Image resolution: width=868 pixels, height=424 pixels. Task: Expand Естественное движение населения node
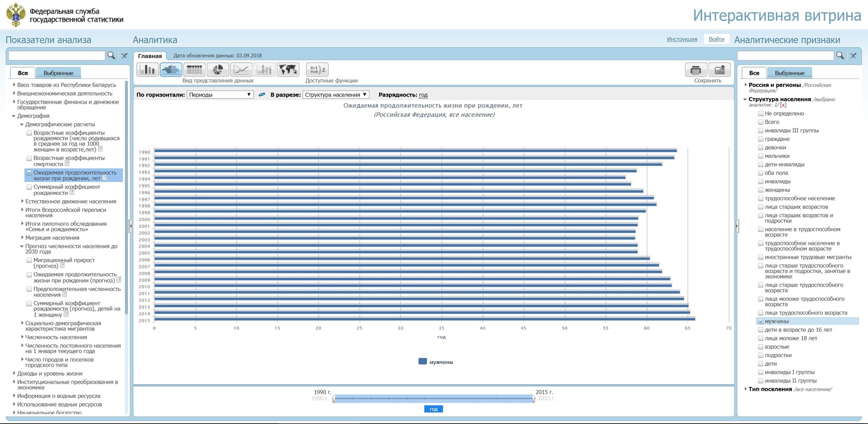pyautogui.click(x=22, y=201)
